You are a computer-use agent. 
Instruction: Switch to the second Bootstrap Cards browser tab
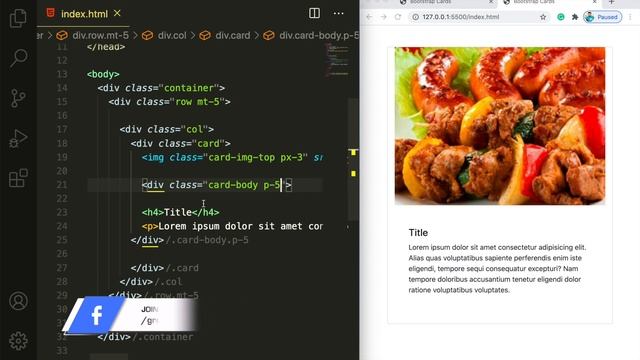(550, 2)
